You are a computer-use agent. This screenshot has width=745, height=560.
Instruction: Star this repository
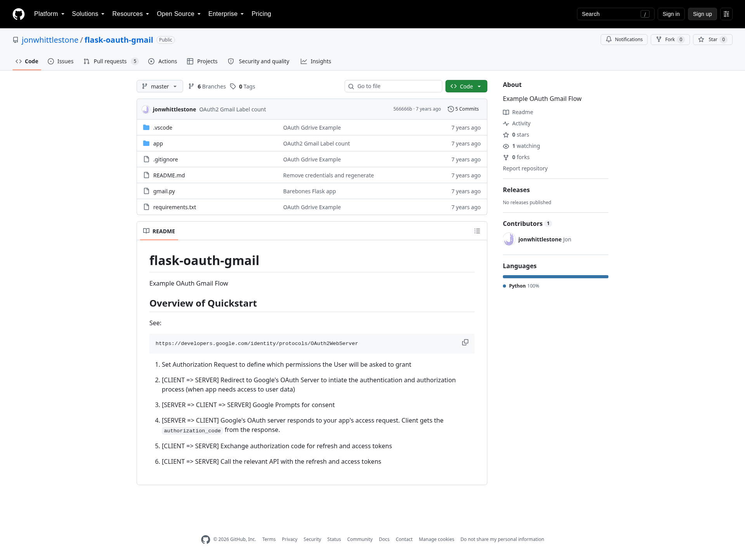[712, 40]
